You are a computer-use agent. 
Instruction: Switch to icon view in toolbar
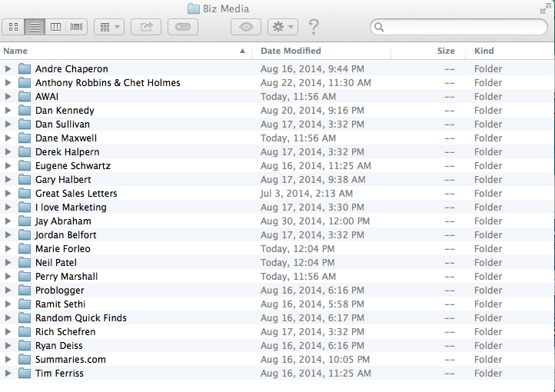pos(13,27)
